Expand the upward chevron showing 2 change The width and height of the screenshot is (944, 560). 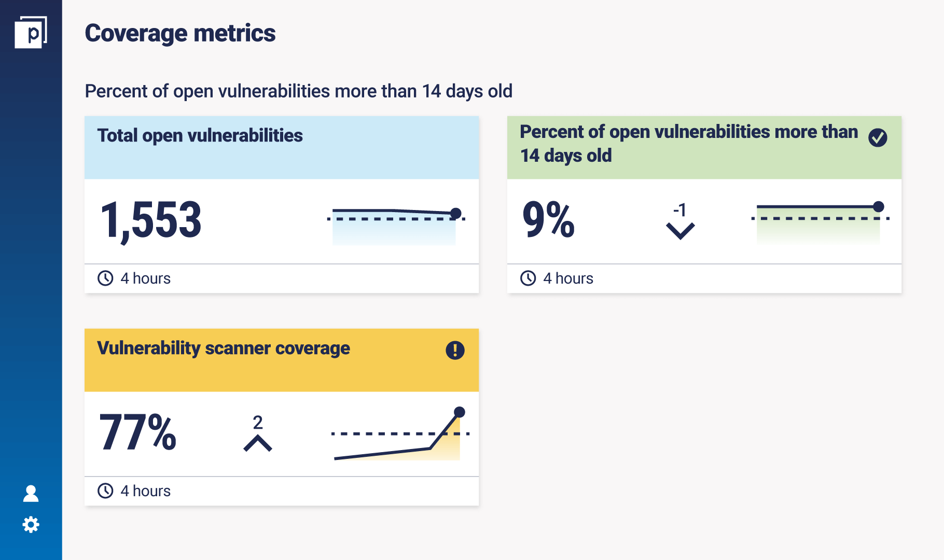258,443
